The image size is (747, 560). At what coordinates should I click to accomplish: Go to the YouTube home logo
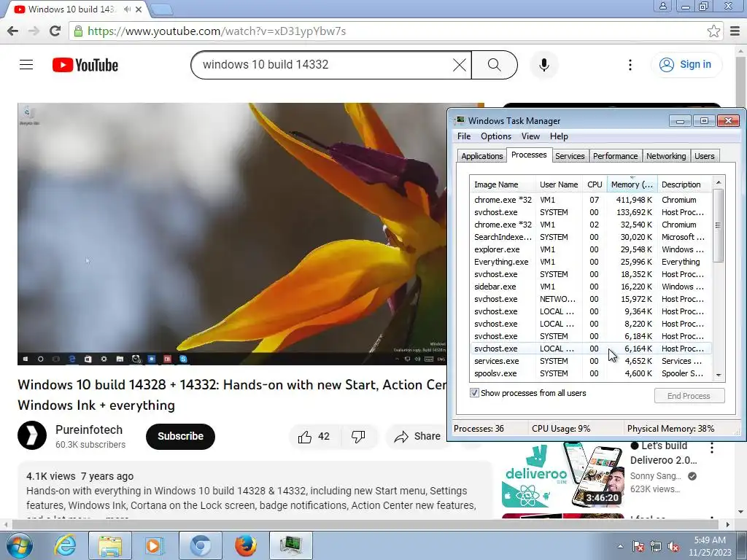point(85,65)
